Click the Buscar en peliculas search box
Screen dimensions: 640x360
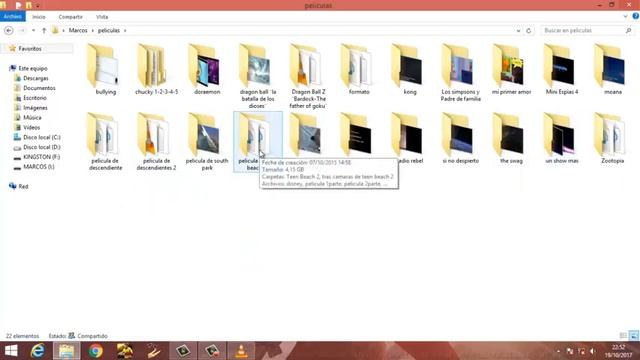coord(587,31)
